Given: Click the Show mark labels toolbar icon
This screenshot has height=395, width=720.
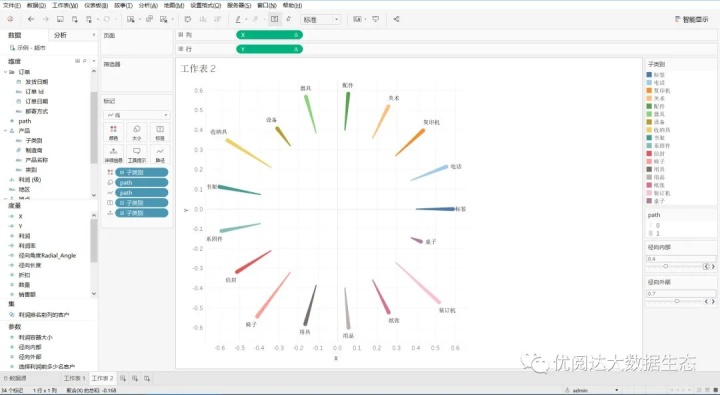Looking at the screenshot, I should click(x=274, y=19).
